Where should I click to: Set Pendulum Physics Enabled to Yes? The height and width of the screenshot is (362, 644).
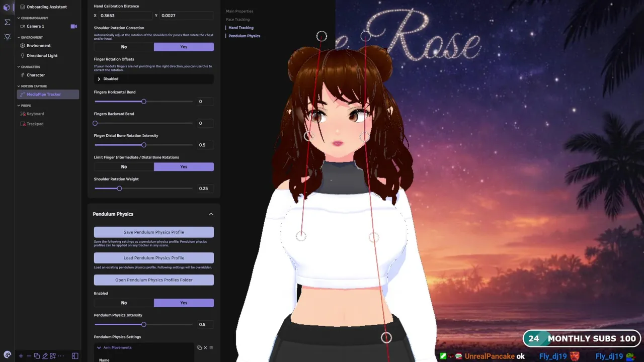(x=184, y=303)
